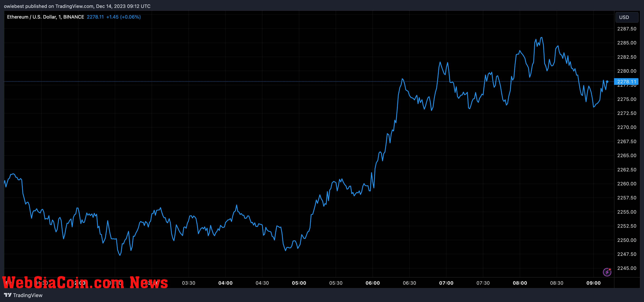Click the 2262.50 price axis label

click(x=627, y=170)
